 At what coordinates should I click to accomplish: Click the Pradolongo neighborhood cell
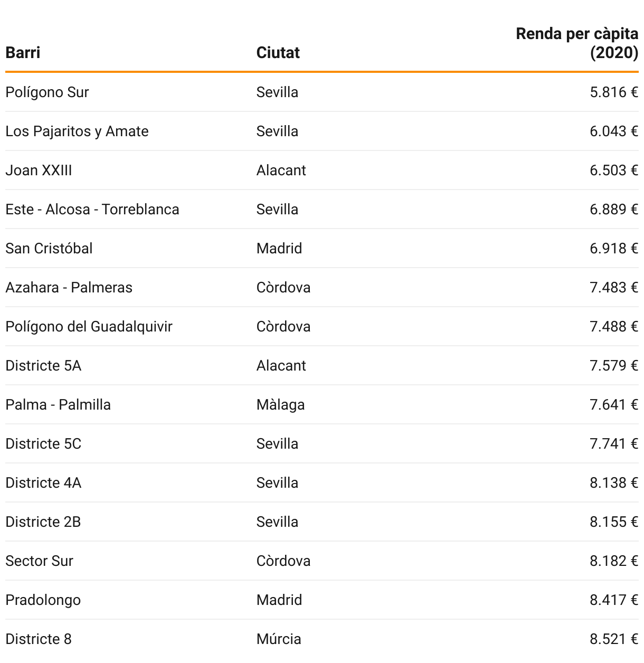(43, 600)
